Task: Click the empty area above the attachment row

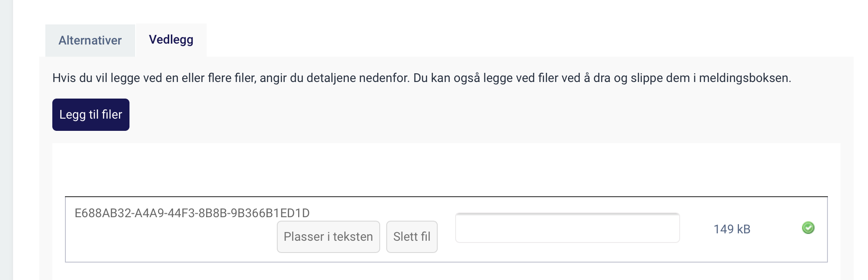Action: click(446, 170)
